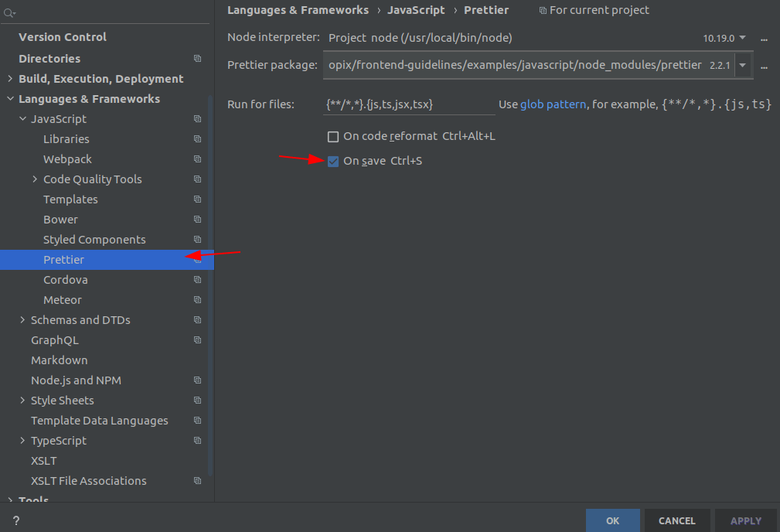The height and width of the screenshot is (532, 780).
Task: Click the Run for files pattern field
Action: [x=408, y=104]
